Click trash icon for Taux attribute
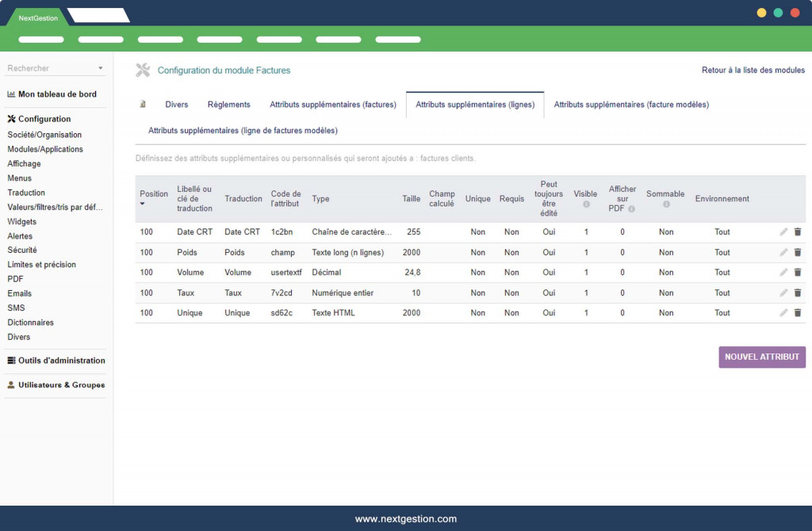 (798, 293)
